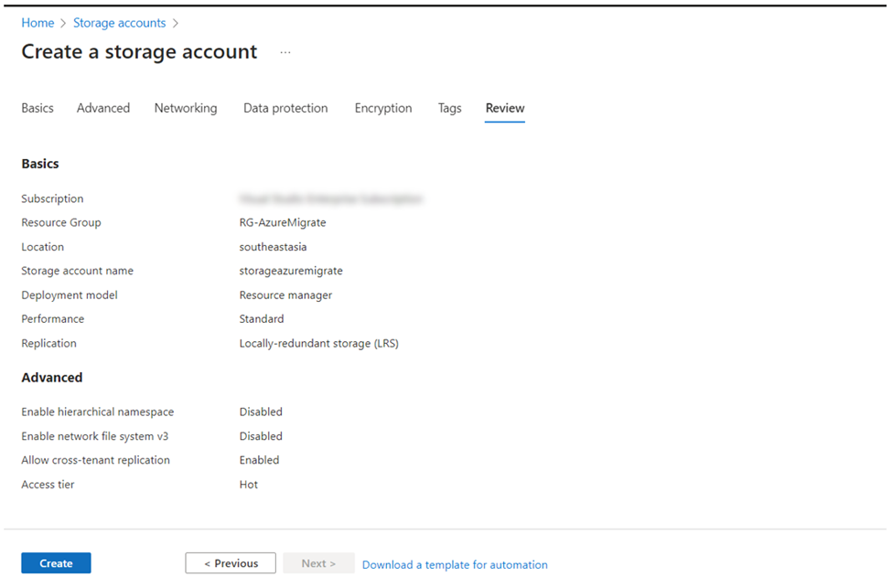Click the Storage account name label
892x588 pixels.
pos(78,271)
